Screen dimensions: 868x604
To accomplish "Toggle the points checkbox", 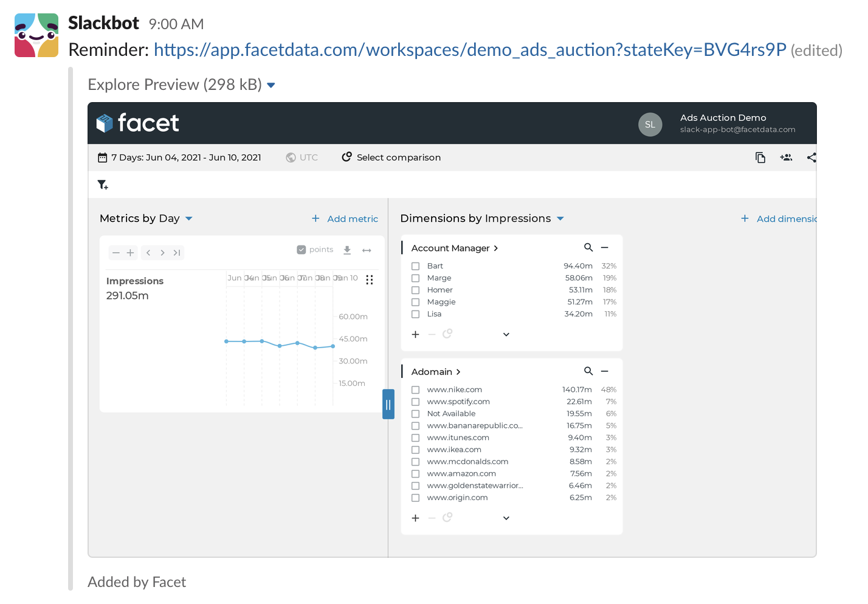I will [x=301, y=250].
